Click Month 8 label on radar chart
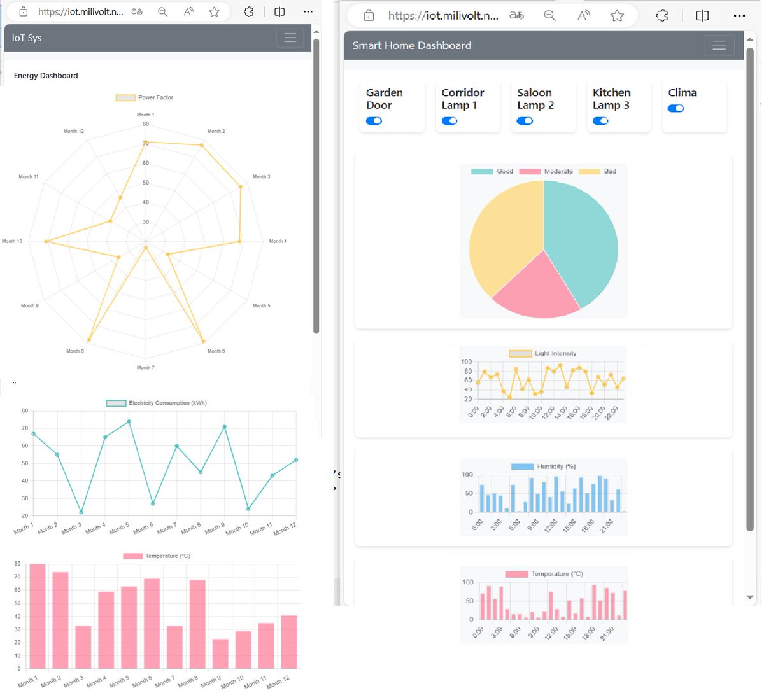Image resolution: width=764 pixels, height=700 pixels. [x=75, y=351]
